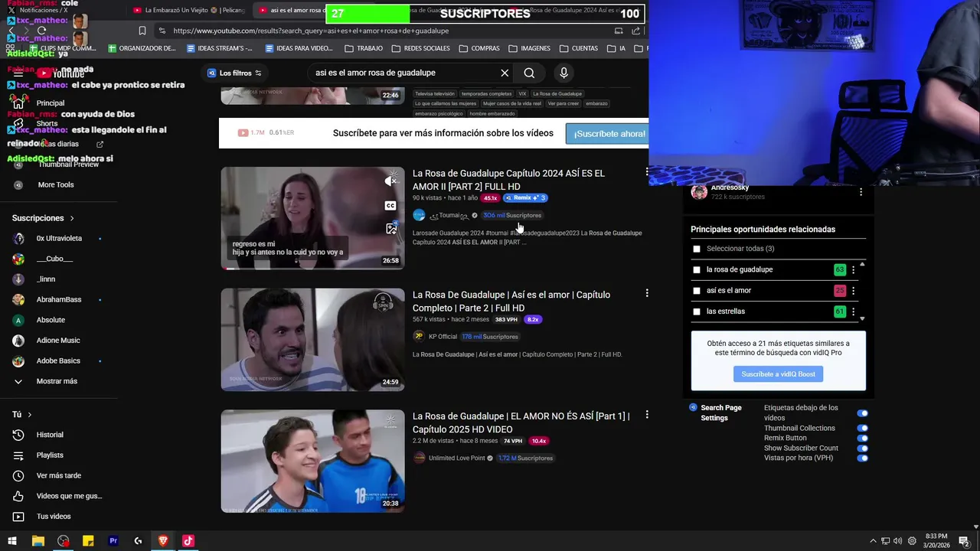Open the COMPRAS bookmarks folder

coord(479,48)
